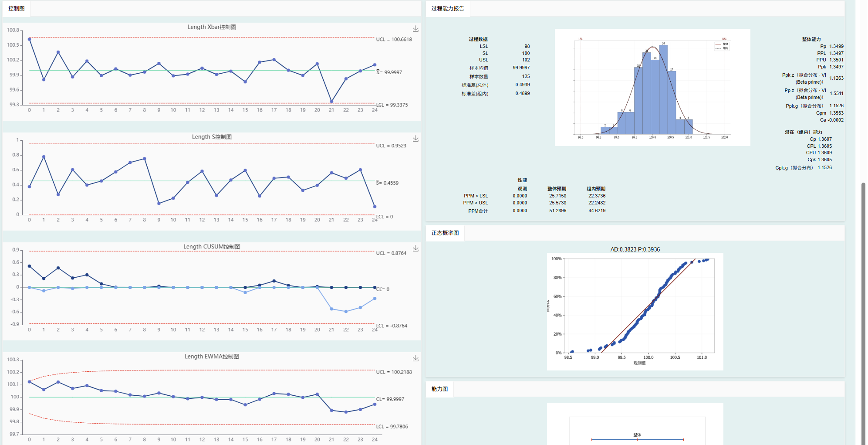Click the 标准差(总体) value 0.4939
Image resolution: width=868 pixels, height=445 pixels.
point(523,85)
